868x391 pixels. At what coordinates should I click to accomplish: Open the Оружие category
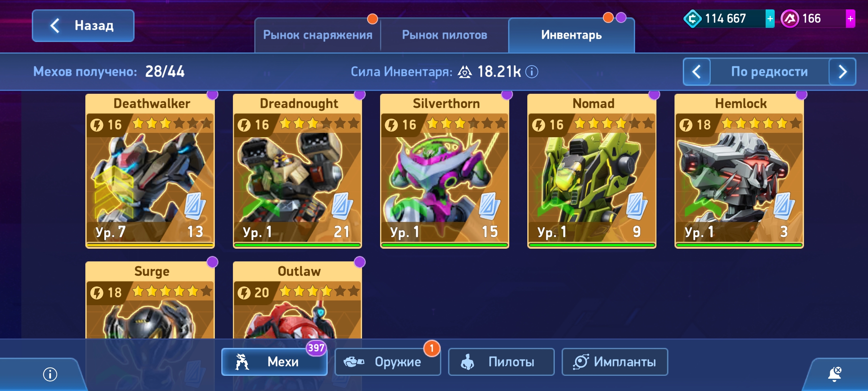click(388, 362)
